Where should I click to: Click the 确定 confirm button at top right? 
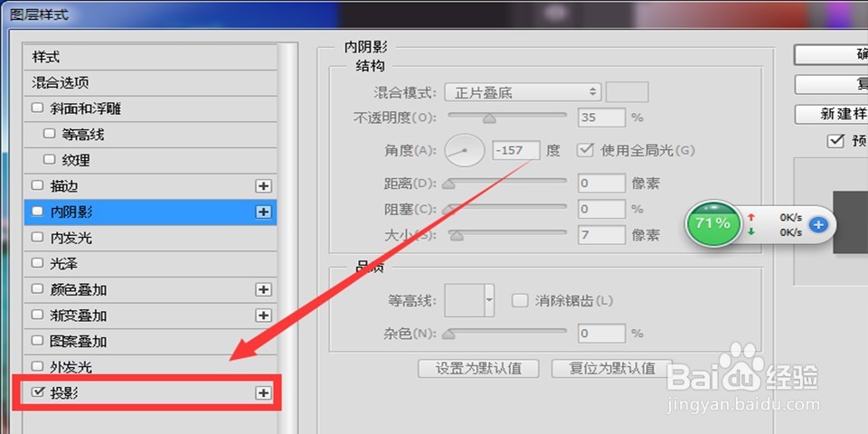pyautogui.click(x=831, y=54)
